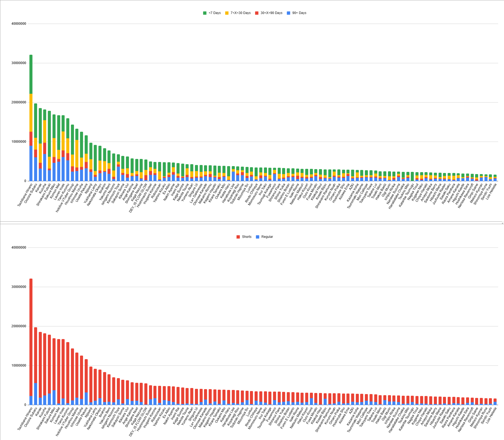
Task: Select the "7<X<30 Days" legend label
Action: [x=241, y=13]
